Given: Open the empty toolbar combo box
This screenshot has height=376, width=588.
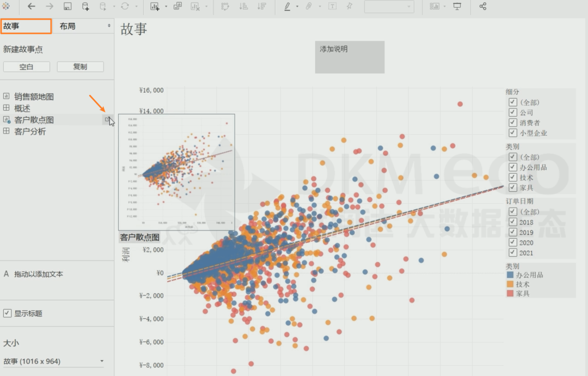Looking at the screenshot, I should point(389,7).
